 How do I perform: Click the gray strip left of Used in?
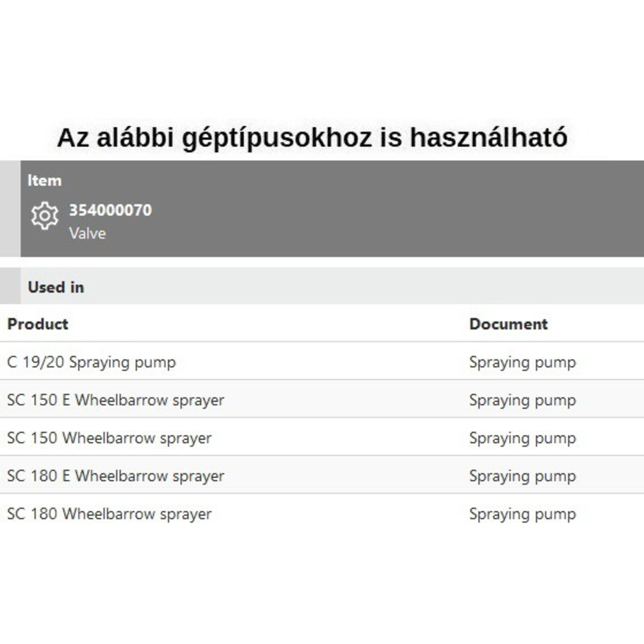(x=10, y=286)
